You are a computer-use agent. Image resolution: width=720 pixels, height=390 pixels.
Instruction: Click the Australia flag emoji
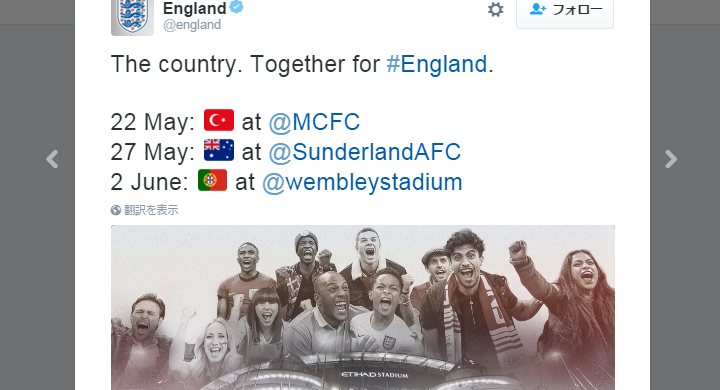click(x=219, y=150)
